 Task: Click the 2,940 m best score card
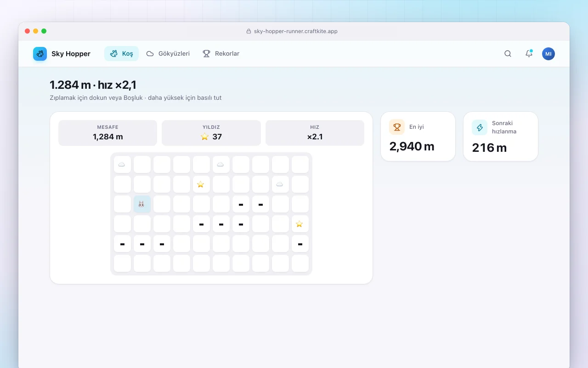[x=418, y=137]
